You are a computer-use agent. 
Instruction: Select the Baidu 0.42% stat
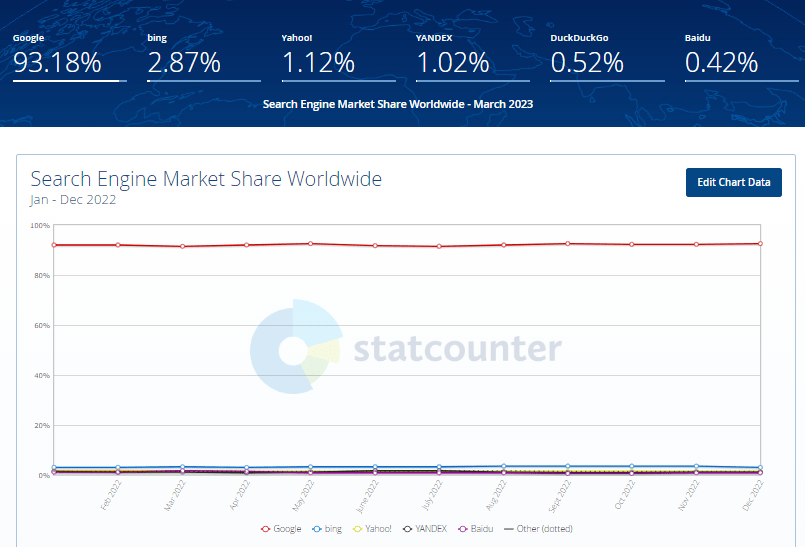(x=741, y=57)
